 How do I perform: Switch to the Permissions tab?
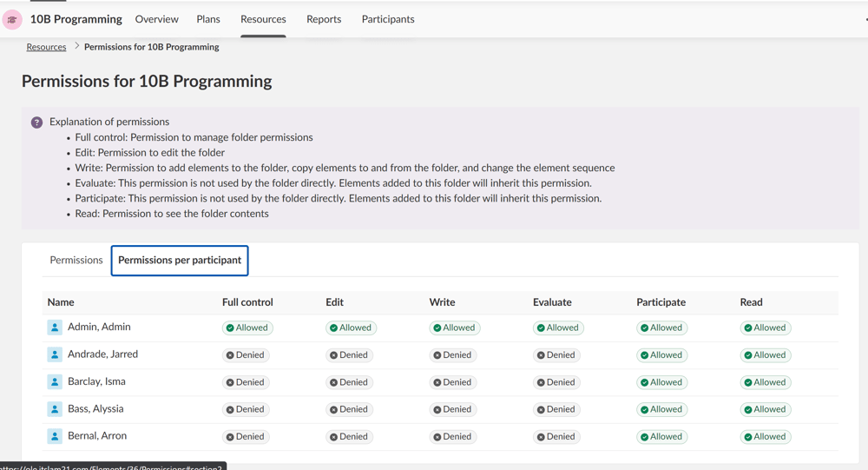76,260
